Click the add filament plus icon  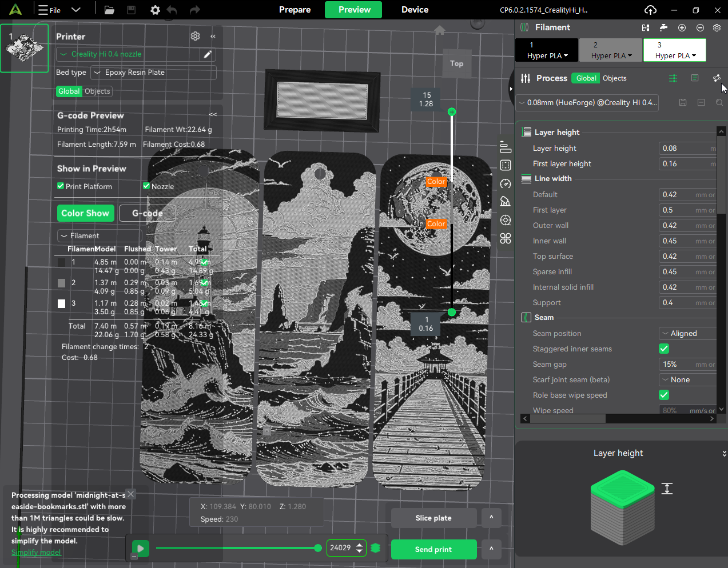pyautogui.click(x=682, y=27)
